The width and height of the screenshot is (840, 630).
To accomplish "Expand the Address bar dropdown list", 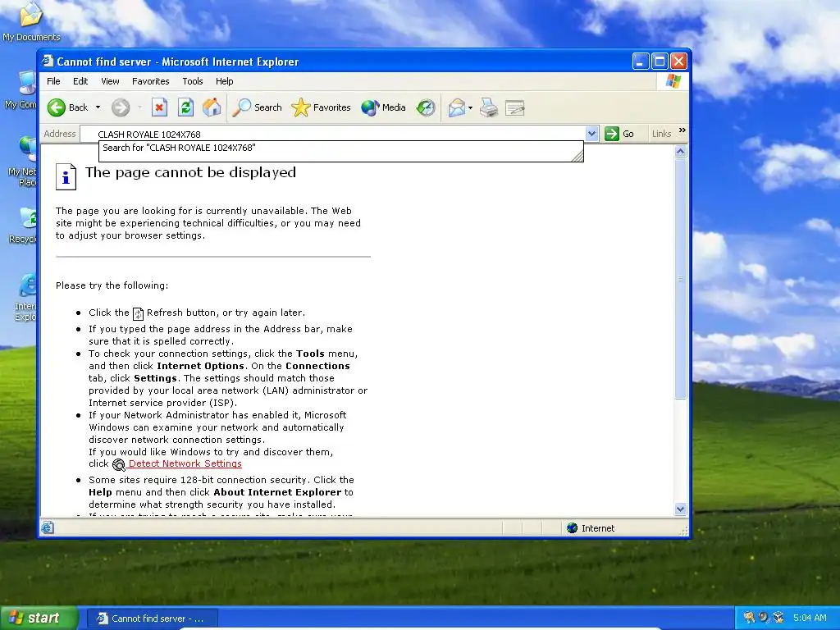I will (x=591, y=134).
